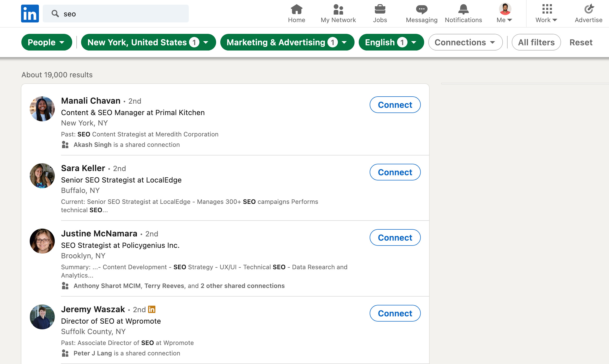609x364 pixels.
Task: Connect with Sara Keller
Action: (x=395, y=172)
